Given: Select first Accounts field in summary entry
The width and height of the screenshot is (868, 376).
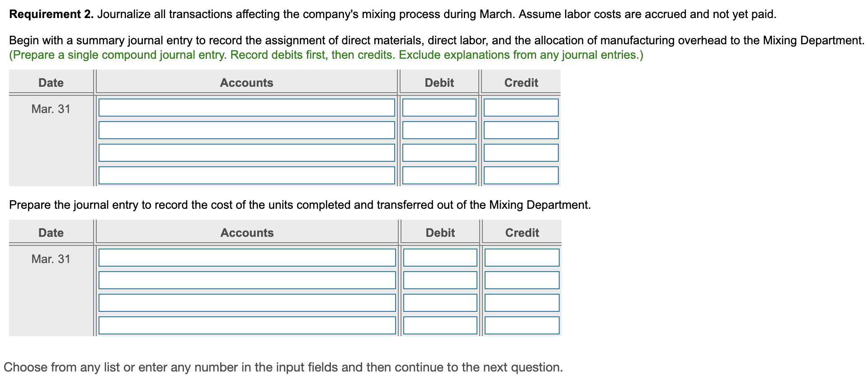Looking at the screenshot, I should click(246, 108).
